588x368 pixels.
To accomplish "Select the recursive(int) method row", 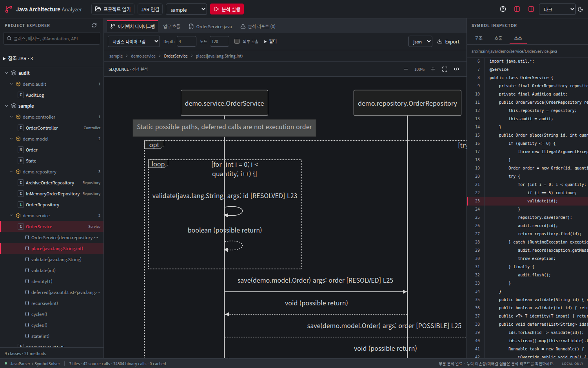I will [52, 303].
